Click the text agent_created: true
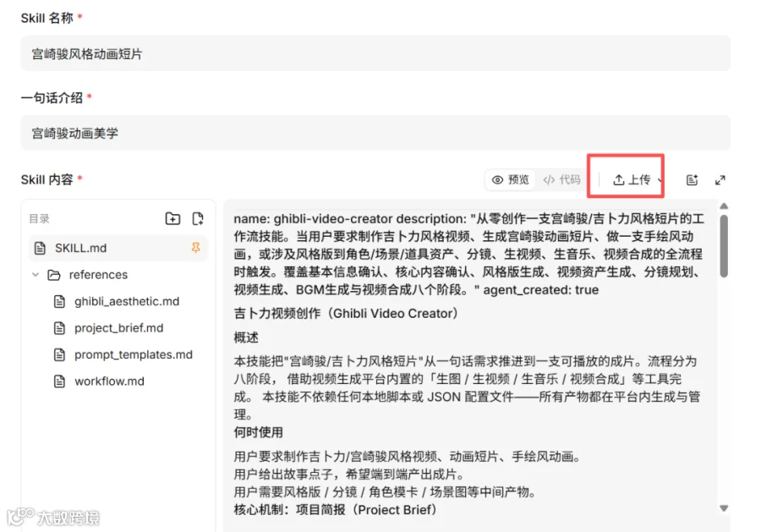 (540, 290)
